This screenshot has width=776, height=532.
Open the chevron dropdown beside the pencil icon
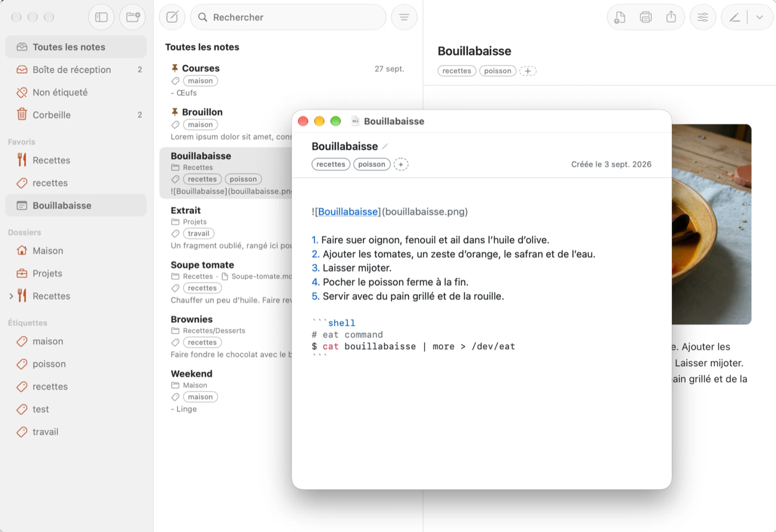point(760,17)
